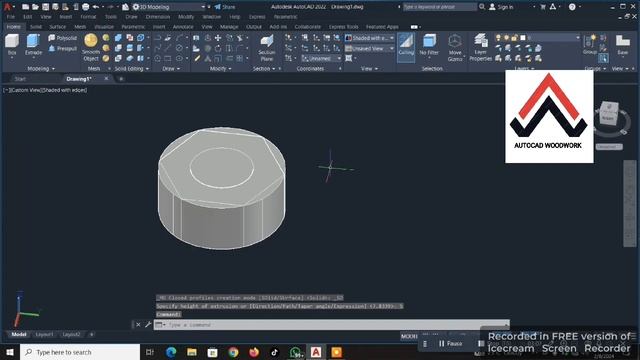
Task: Click the search magnifier icon in title bar
Action: 482,7
